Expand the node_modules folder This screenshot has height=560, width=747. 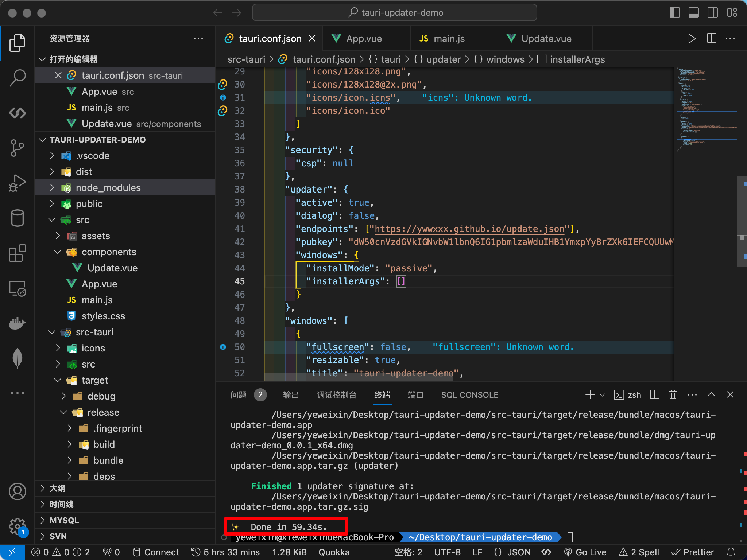click(x=125, y=188)
